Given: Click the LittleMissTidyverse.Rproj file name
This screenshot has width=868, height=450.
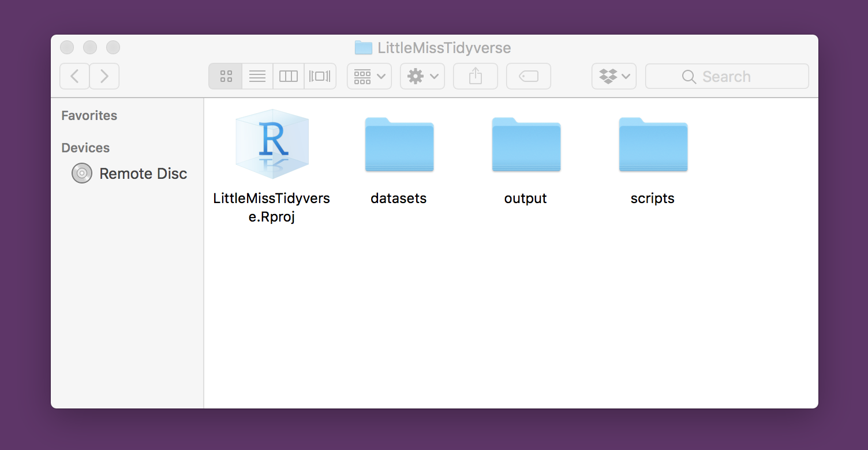Looking at the screenshot, I should click(272, 208).
